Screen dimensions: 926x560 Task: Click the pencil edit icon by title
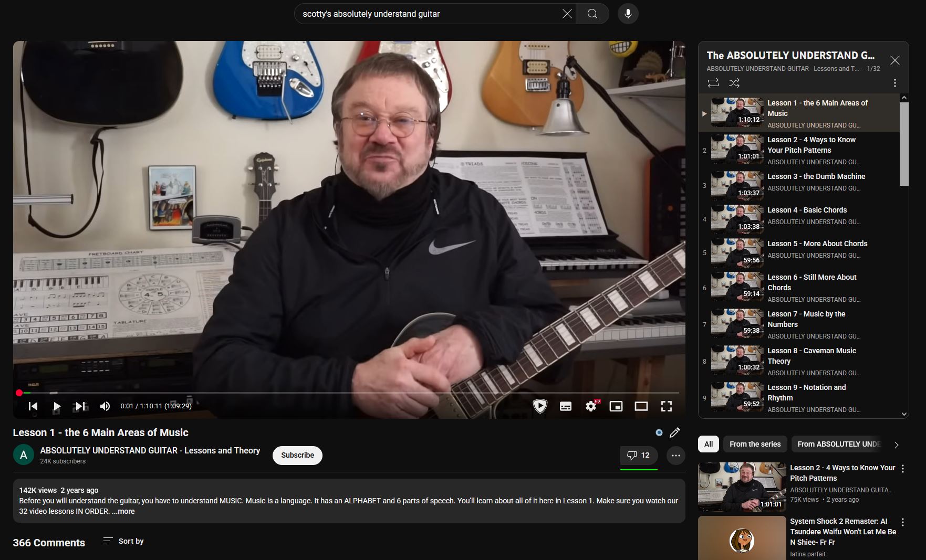675,432
